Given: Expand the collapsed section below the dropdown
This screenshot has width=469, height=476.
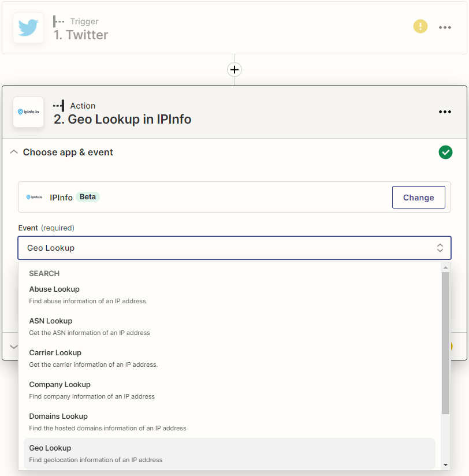Looking at the screenshot, I should pyautogui.click(x=14, y=347).
